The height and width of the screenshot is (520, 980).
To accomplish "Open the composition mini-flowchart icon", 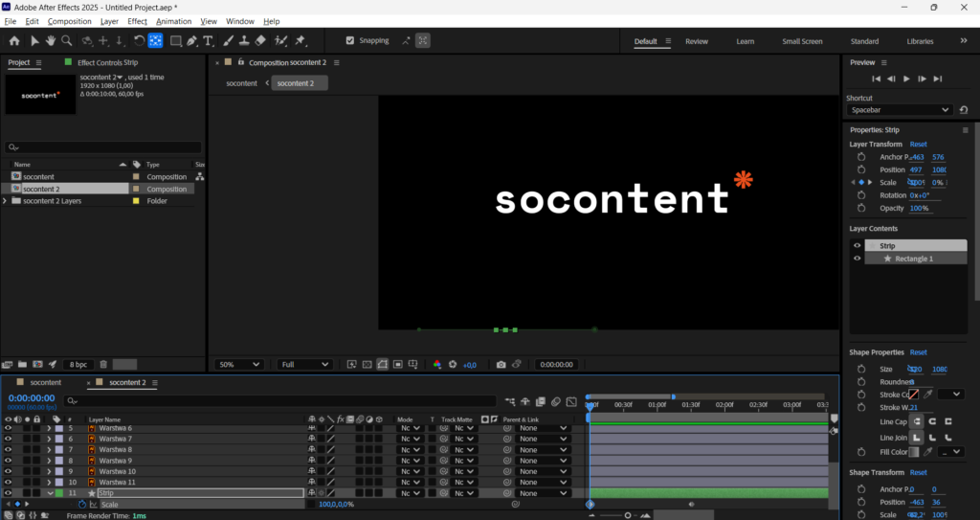I will [x=510, y=402].
